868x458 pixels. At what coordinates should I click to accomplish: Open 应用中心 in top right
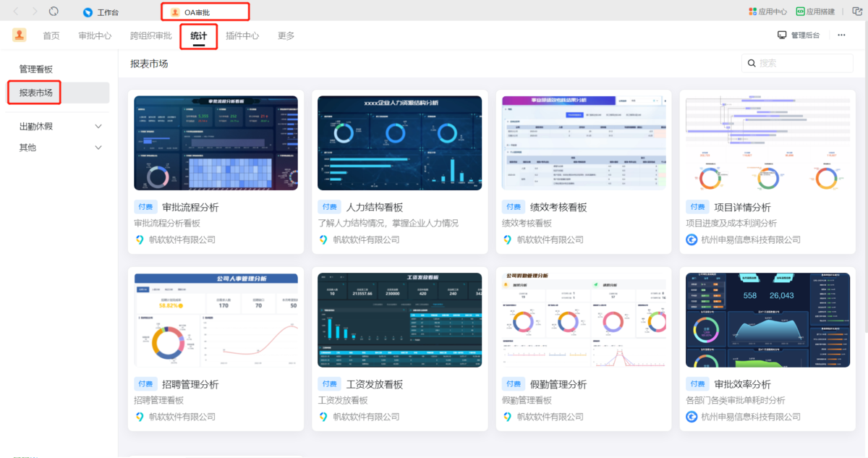pos(767,12)
